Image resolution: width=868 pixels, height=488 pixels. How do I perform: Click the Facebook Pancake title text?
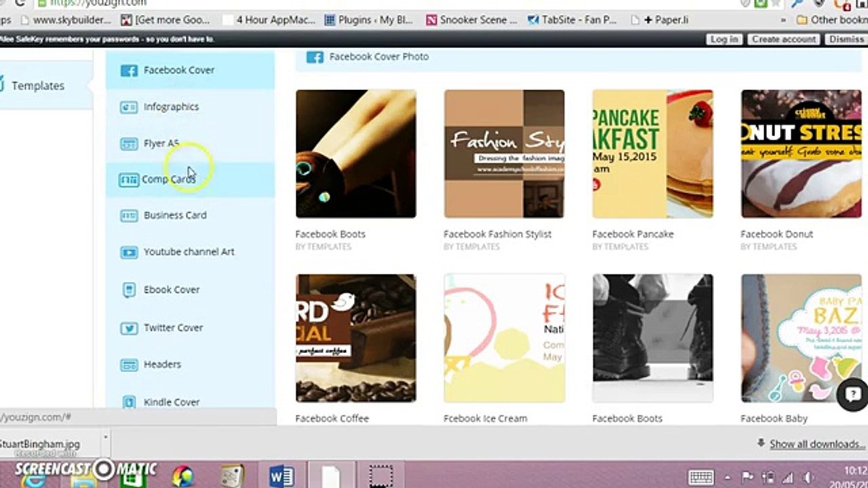(633, 234)
